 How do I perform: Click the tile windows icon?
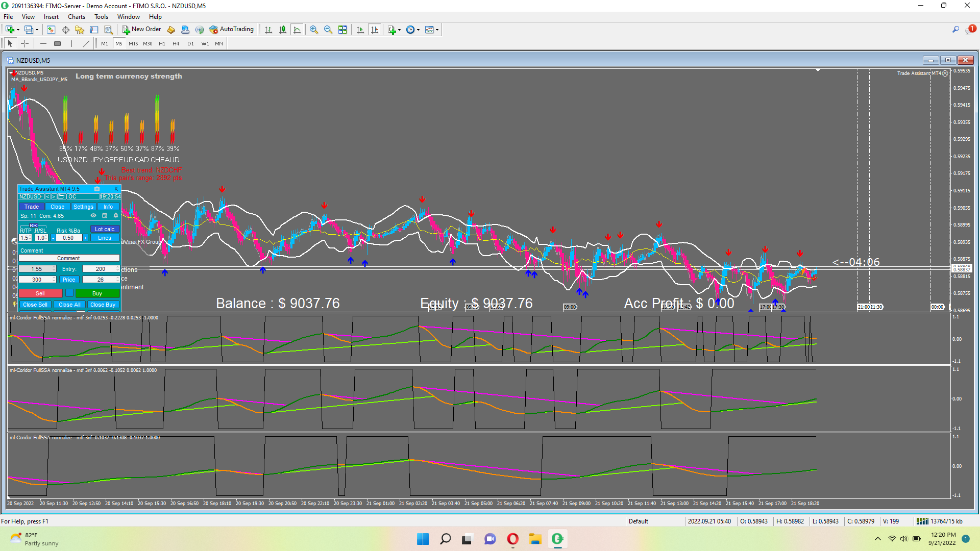coord(342,30)
